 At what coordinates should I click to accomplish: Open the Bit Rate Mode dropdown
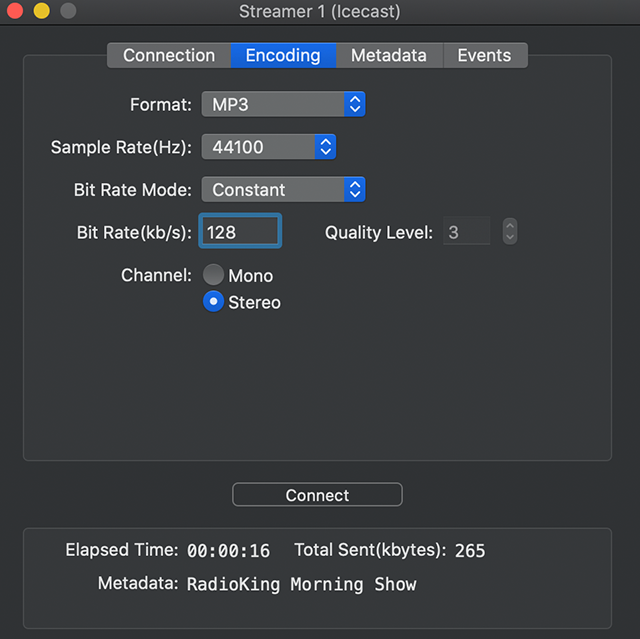click(283, 189)
